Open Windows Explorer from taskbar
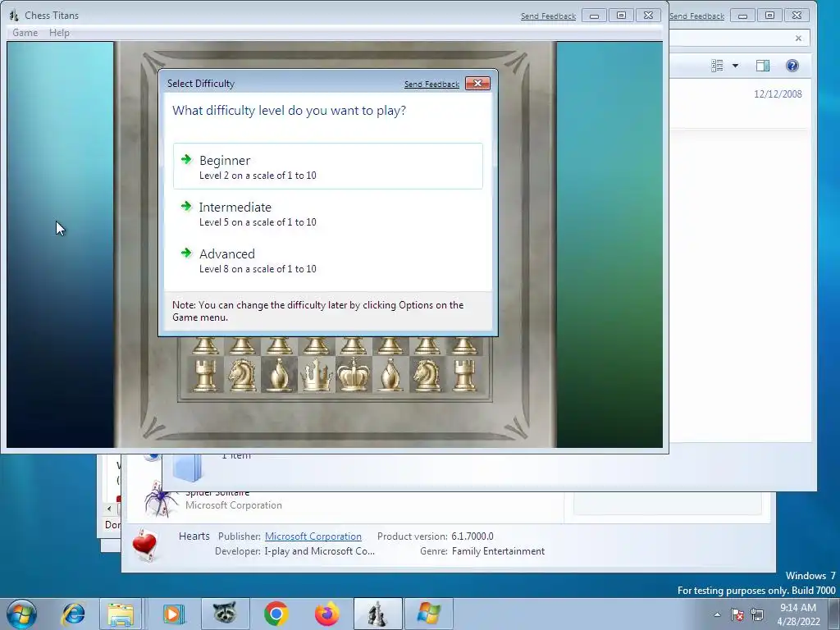Viewport: 840px width, 630px height. (x=121, y=614)
